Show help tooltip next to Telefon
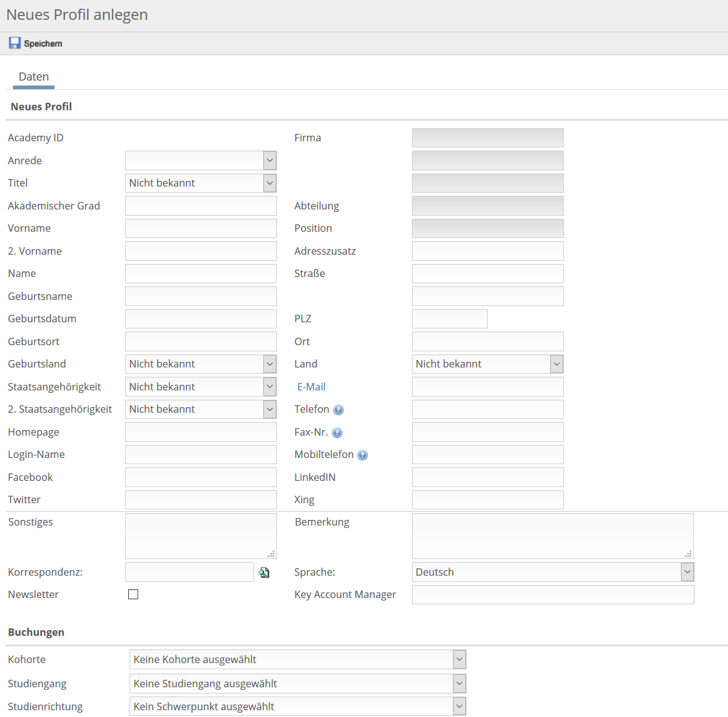 click(x=338, y=410)
